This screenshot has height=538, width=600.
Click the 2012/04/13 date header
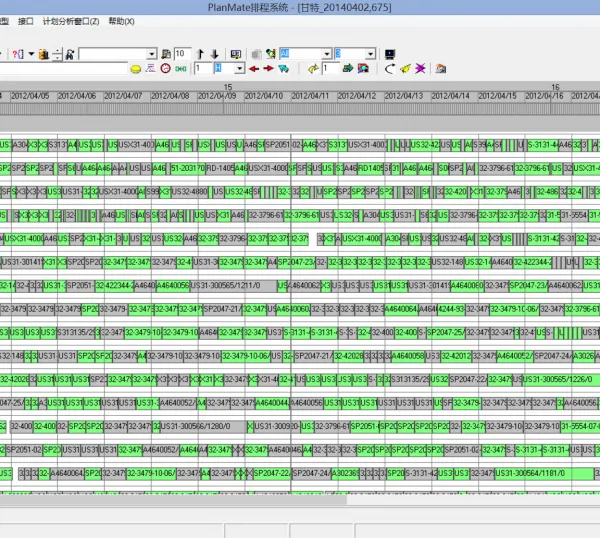(x=404, y=96)
